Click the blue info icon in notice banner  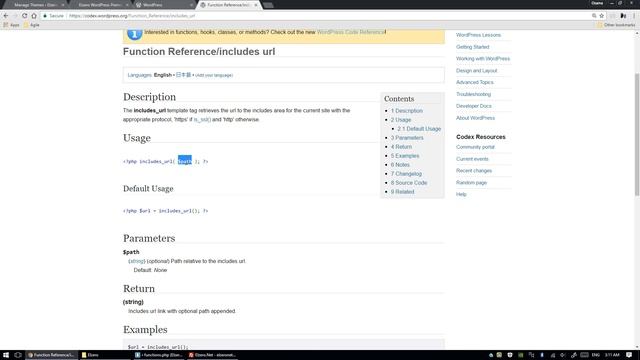pyautogui.click(x=134, y=33)
